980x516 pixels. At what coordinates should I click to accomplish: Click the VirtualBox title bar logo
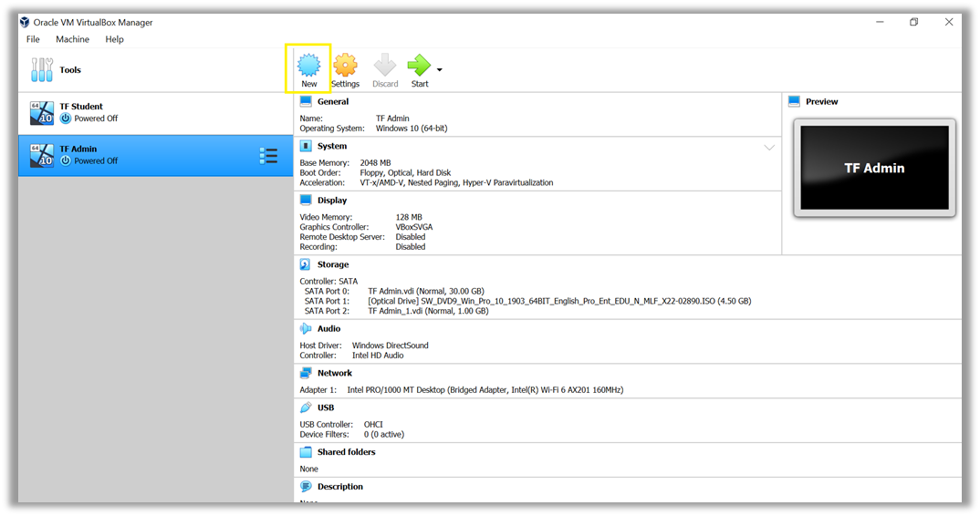pyautogui.click(x=25, y=22)
